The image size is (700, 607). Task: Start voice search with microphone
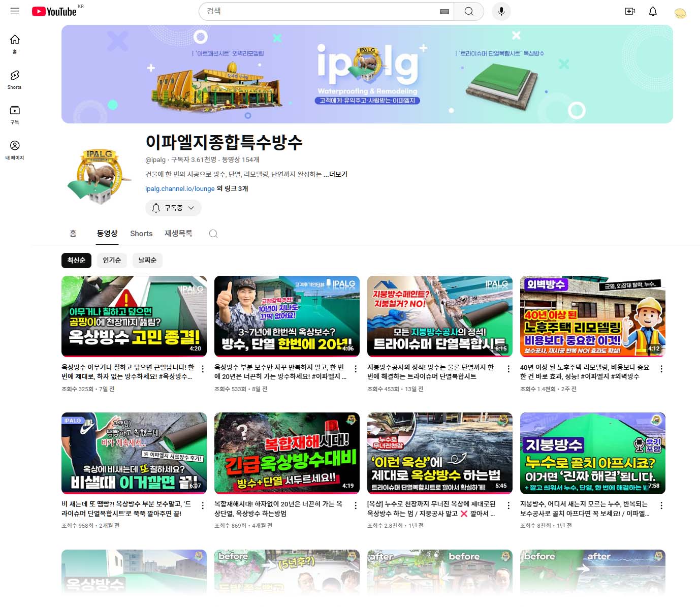(501, 11)
